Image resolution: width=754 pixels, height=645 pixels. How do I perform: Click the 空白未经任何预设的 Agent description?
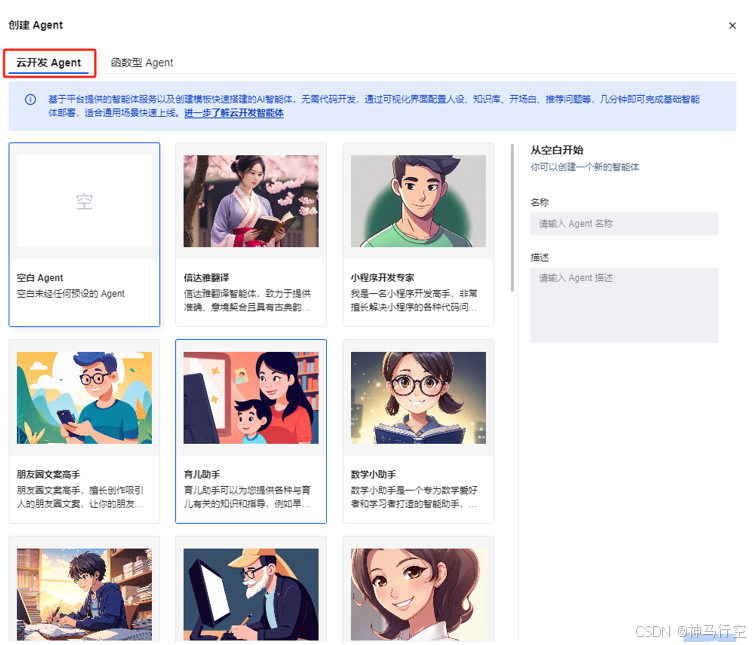[71, 293]
